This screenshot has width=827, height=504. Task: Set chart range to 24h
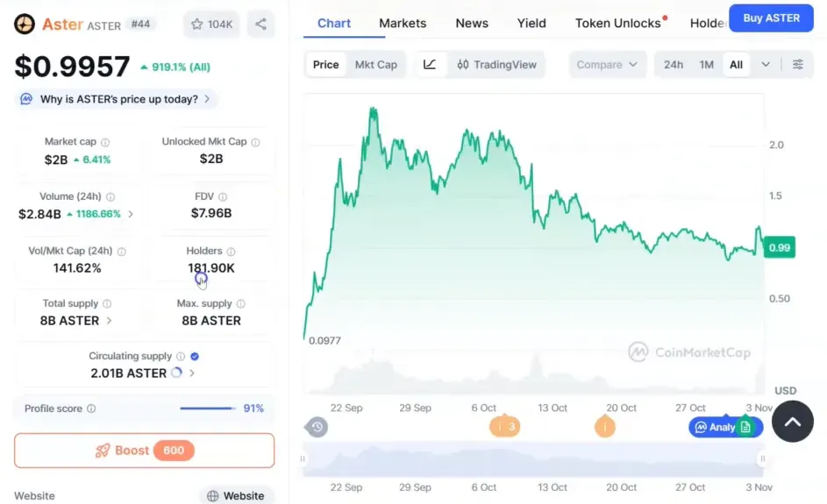pyautogui.click(x=674, y=65)
